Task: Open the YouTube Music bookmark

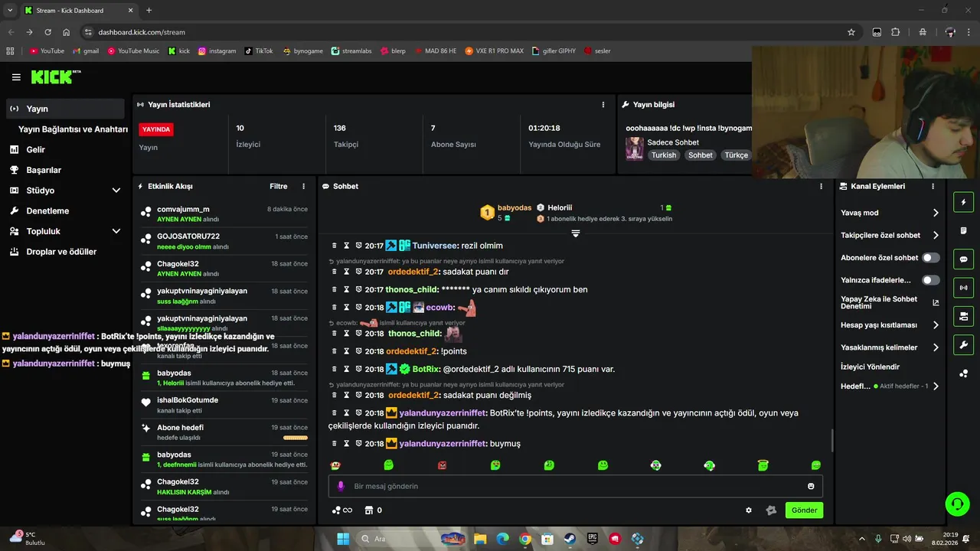Action: [x=133, y=51]
